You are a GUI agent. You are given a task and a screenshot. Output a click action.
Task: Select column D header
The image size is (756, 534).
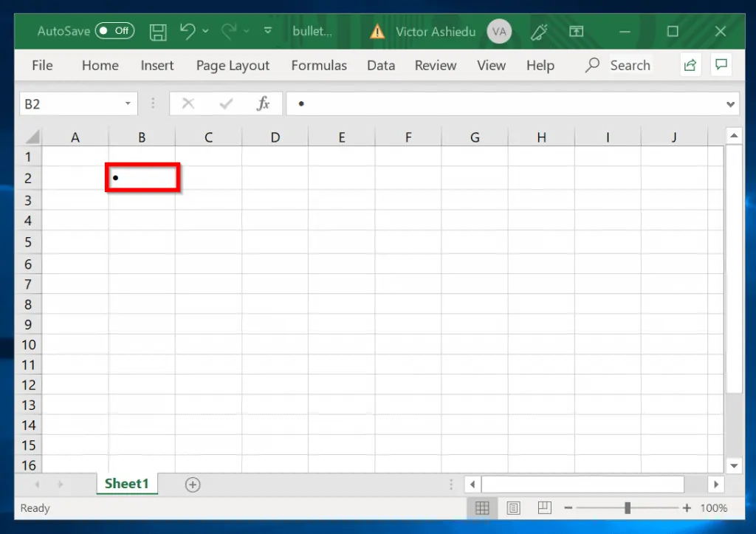[275, 137]
